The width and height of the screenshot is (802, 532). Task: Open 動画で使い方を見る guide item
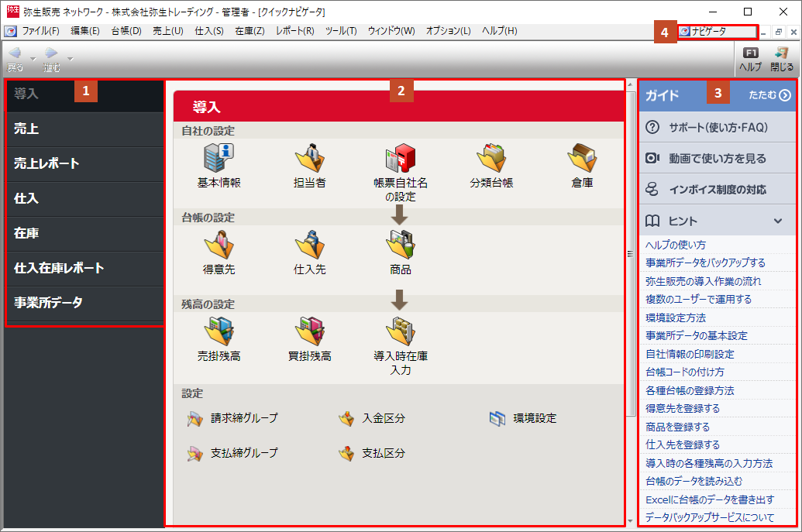click(x=717, y=159)
